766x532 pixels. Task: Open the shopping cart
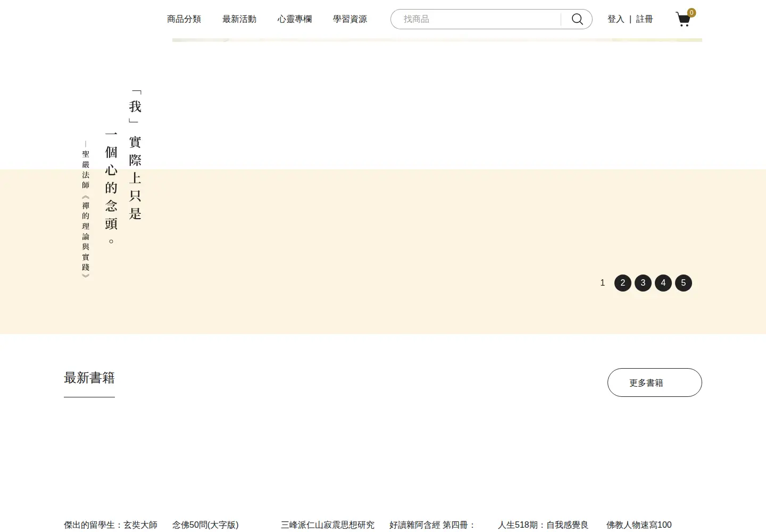pos(685,19)
